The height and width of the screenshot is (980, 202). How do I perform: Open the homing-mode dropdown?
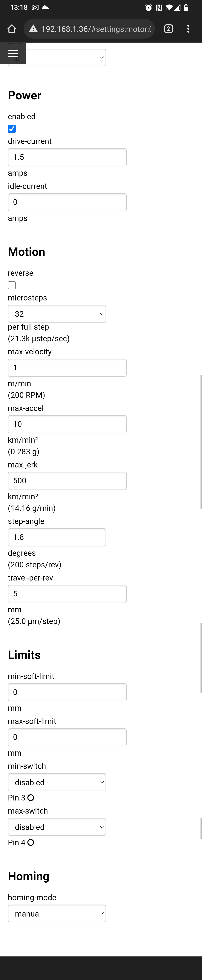[57, 913]
